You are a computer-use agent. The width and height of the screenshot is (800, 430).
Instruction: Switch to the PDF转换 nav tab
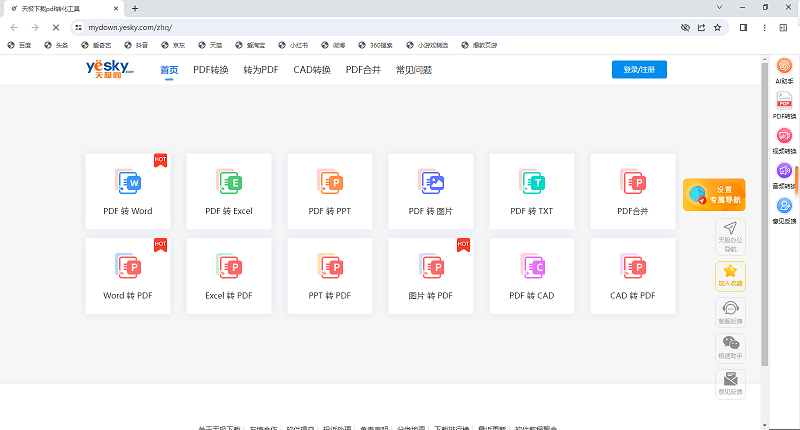(211, 70)
